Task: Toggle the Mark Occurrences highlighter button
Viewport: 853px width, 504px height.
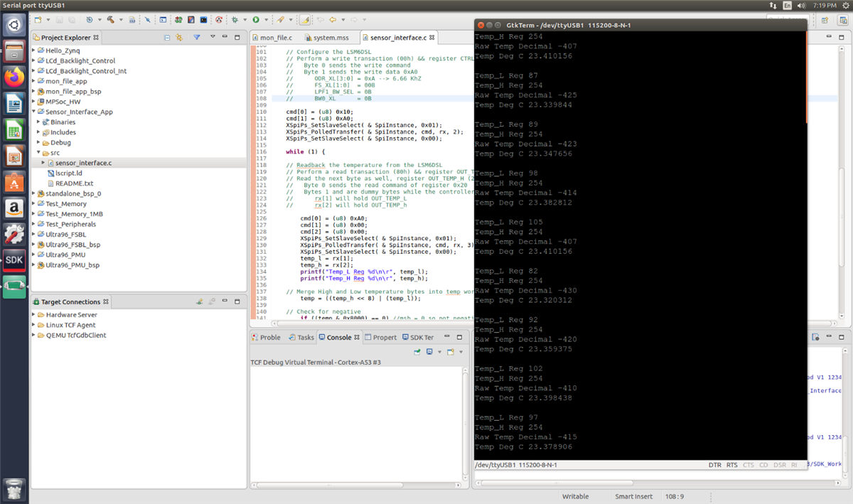Action: coord(304,20)
